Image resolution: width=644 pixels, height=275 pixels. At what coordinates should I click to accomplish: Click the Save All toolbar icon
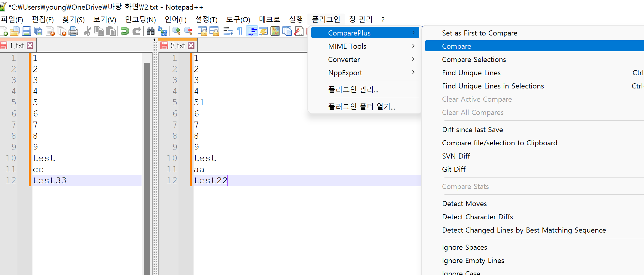coord(38,31)
